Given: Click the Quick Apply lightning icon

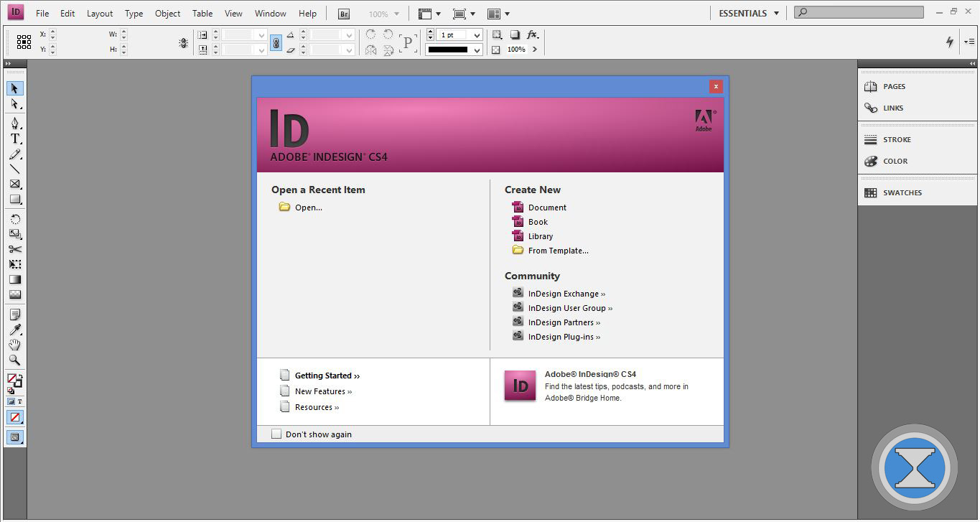Looking at the screenshot, I should 950,42.
